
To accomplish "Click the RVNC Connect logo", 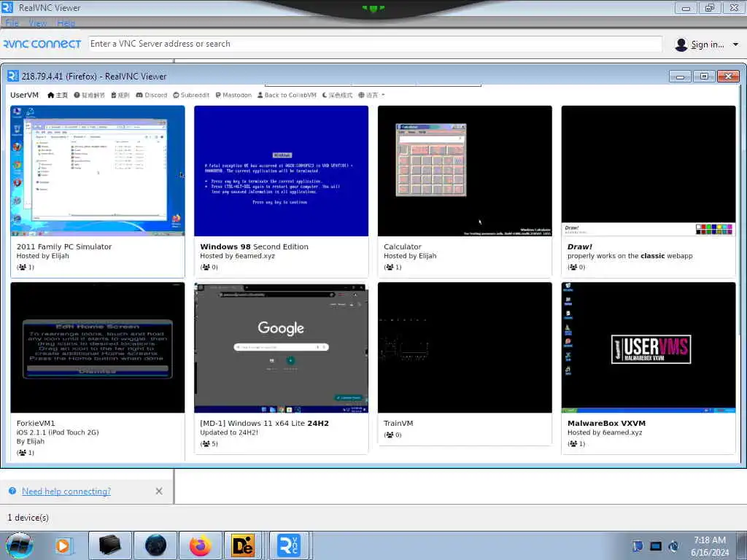I will coord(42,44).
